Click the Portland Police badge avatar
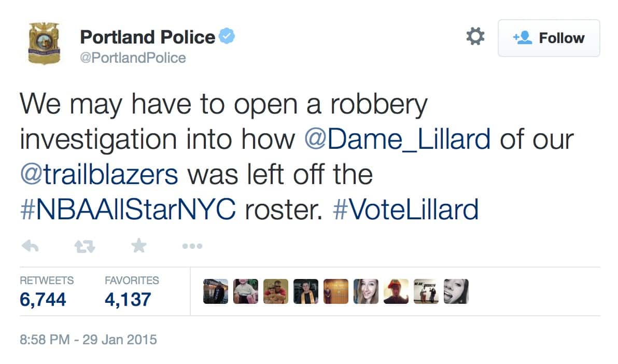618x364 pixels. [44, 44]
